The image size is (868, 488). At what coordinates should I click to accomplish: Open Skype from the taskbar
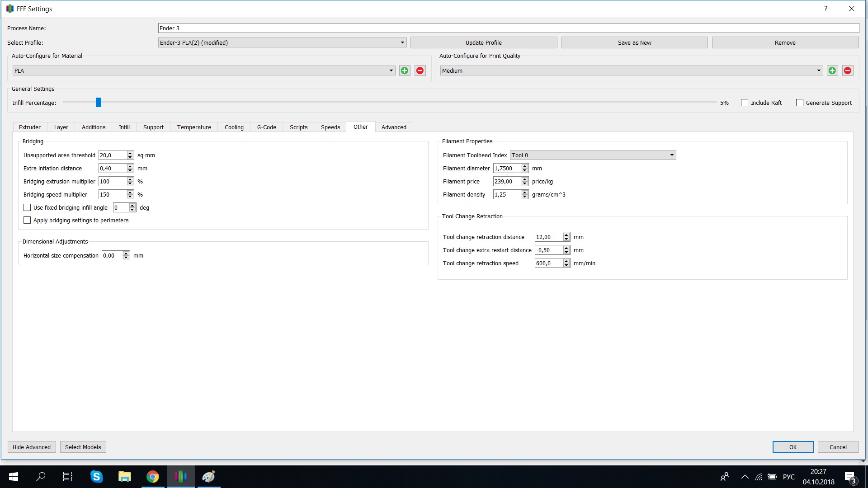tap(96, 477)
